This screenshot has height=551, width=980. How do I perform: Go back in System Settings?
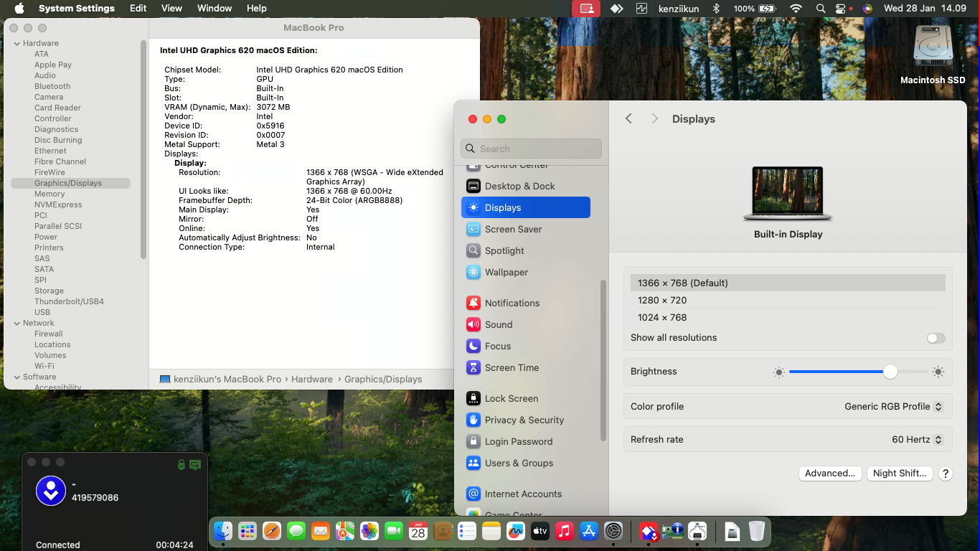[x=628, y=119]
